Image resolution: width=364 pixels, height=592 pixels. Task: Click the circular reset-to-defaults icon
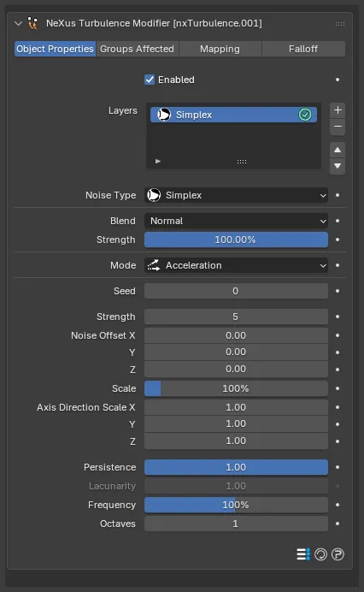(321, 554)
